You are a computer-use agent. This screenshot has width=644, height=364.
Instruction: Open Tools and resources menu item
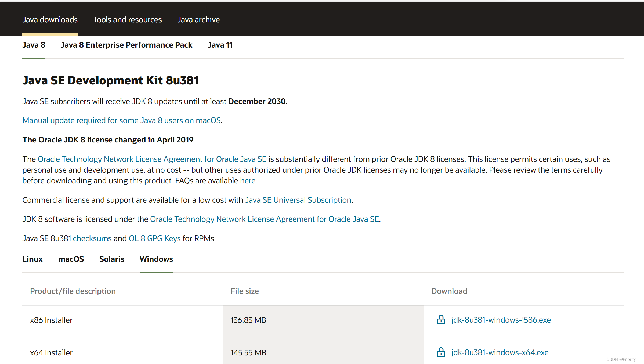pos(127,20)
